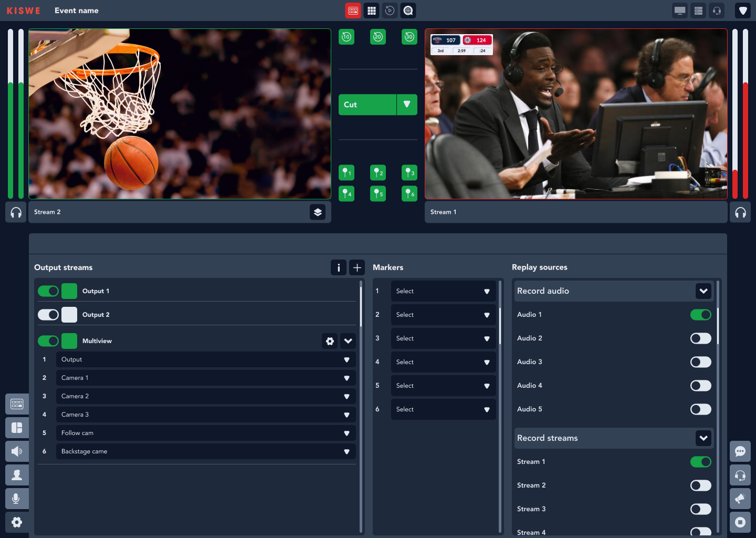Open Multiview slot 1 Output dropdown
Screen dimensions: 756x538
coord(206,359)
